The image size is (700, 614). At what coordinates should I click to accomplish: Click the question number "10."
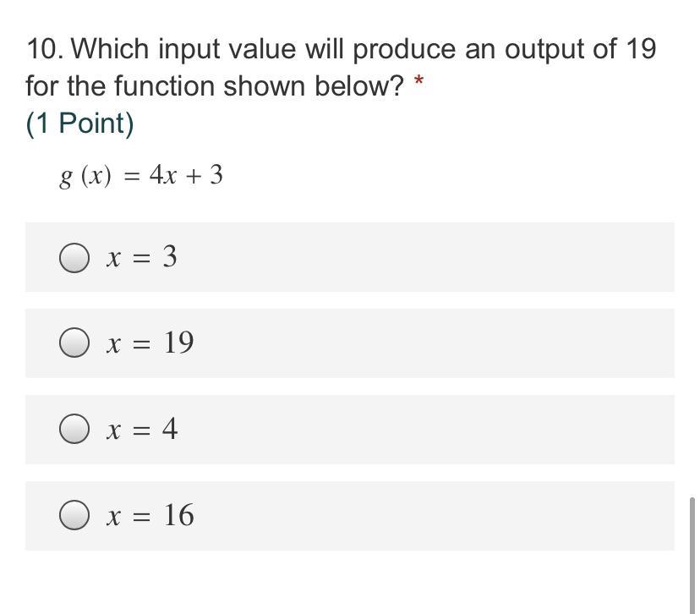pos(44,50)
